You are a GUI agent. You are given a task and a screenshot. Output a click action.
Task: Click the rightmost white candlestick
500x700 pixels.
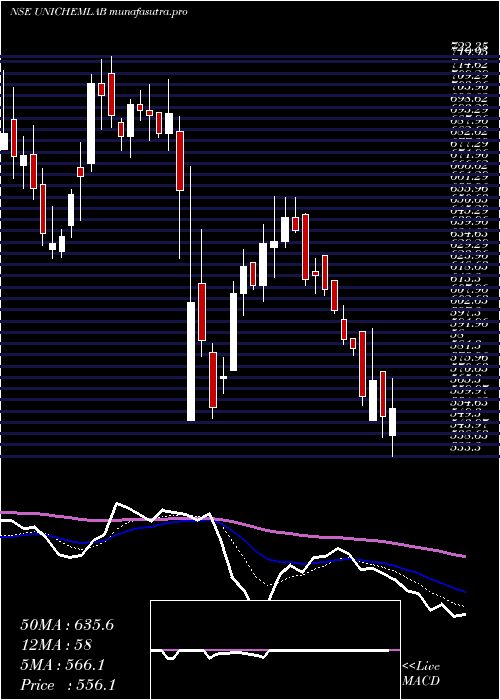pyautogui.click(x=392, y=422)
